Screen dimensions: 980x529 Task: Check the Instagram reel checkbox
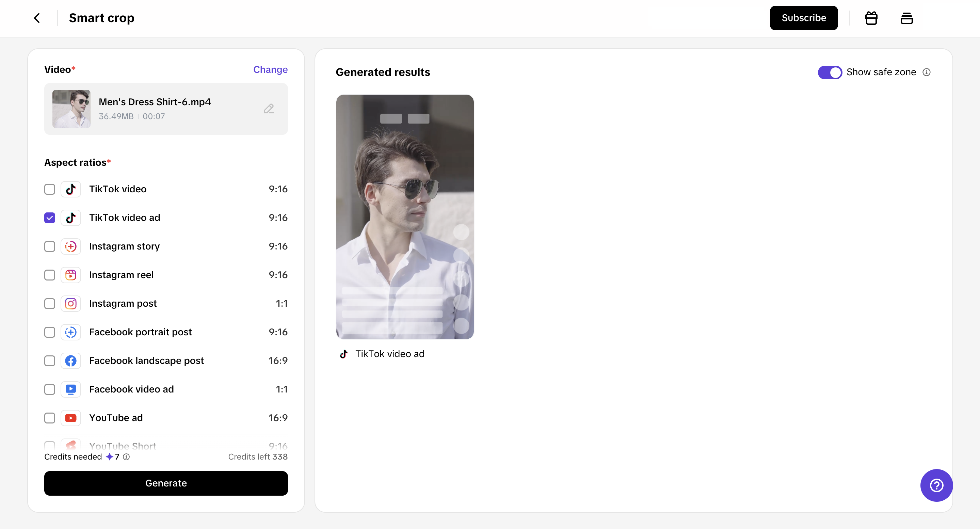50,275
